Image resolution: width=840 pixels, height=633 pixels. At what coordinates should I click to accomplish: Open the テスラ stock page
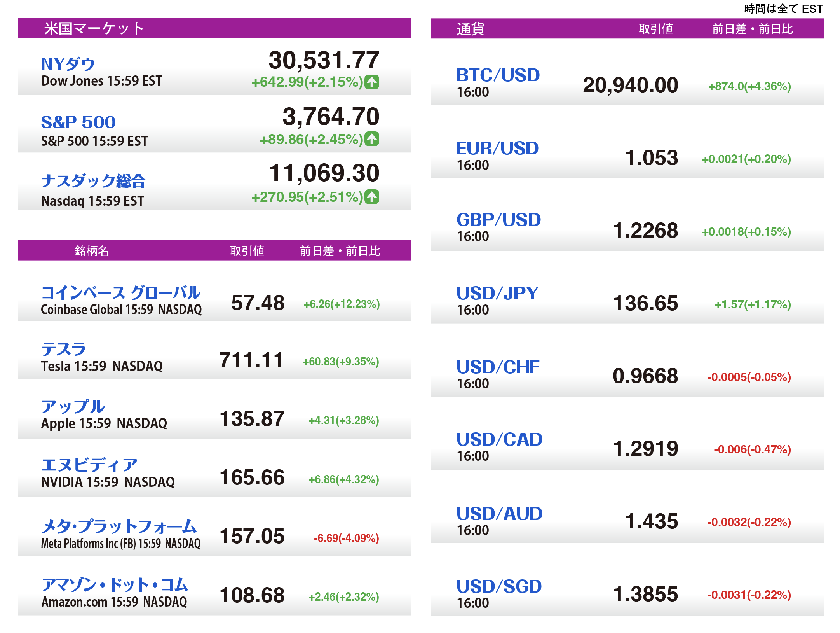(63, 350)
